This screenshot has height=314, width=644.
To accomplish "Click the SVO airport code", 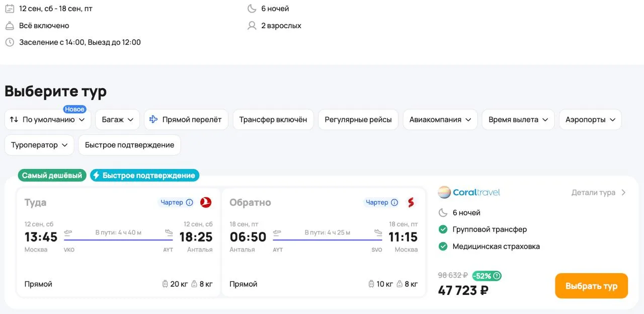I will [377, 250].
